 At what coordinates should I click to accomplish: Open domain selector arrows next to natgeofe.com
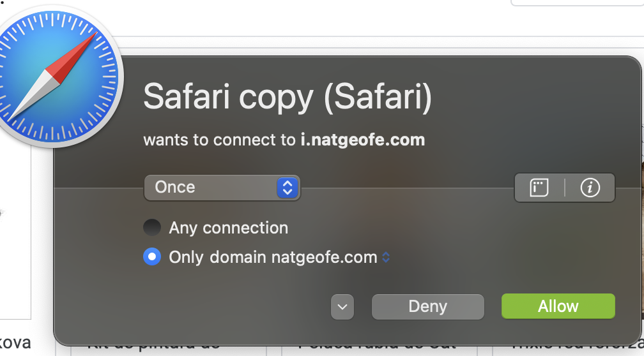click(386, 257)
